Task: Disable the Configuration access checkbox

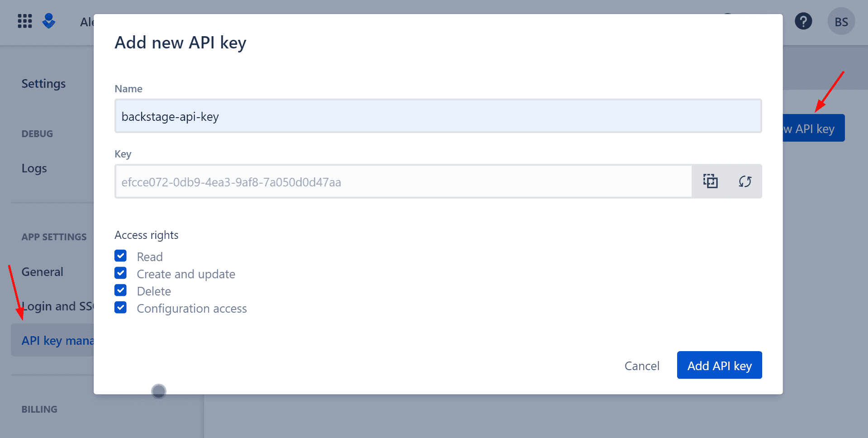Action: coord(120,308)
